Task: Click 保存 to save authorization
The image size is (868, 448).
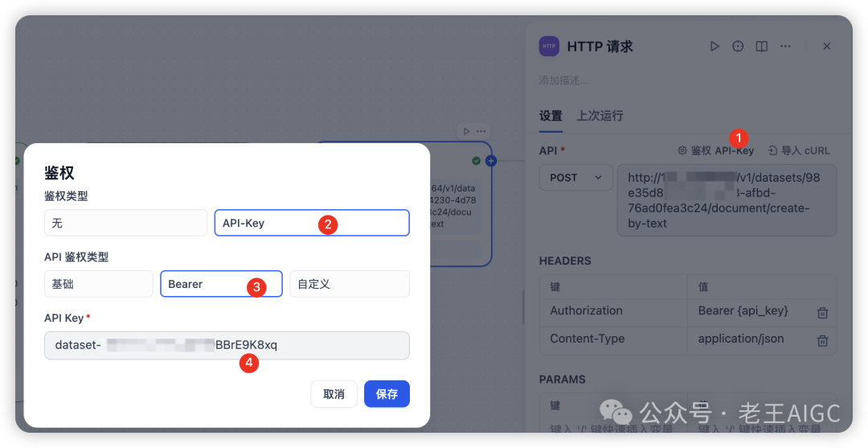Action: [x=387, y=394]
